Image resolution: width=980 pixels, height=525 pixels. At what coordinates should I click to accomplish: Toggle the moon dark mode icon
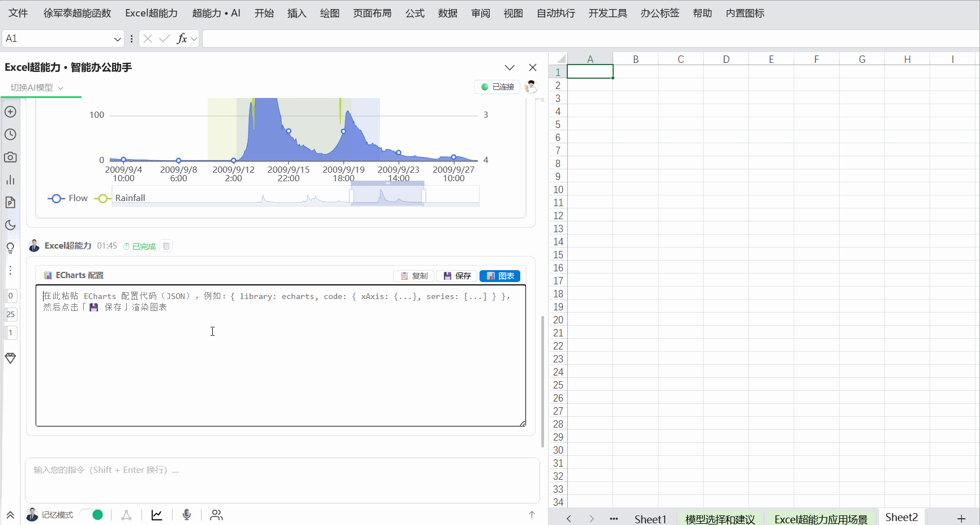10,225
